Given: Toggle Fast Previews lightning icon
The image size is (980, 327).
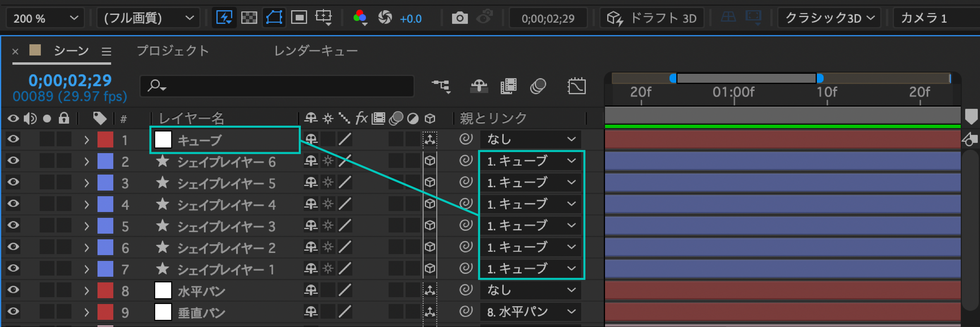Looking at the screenshot, I should tap(224, 18).
